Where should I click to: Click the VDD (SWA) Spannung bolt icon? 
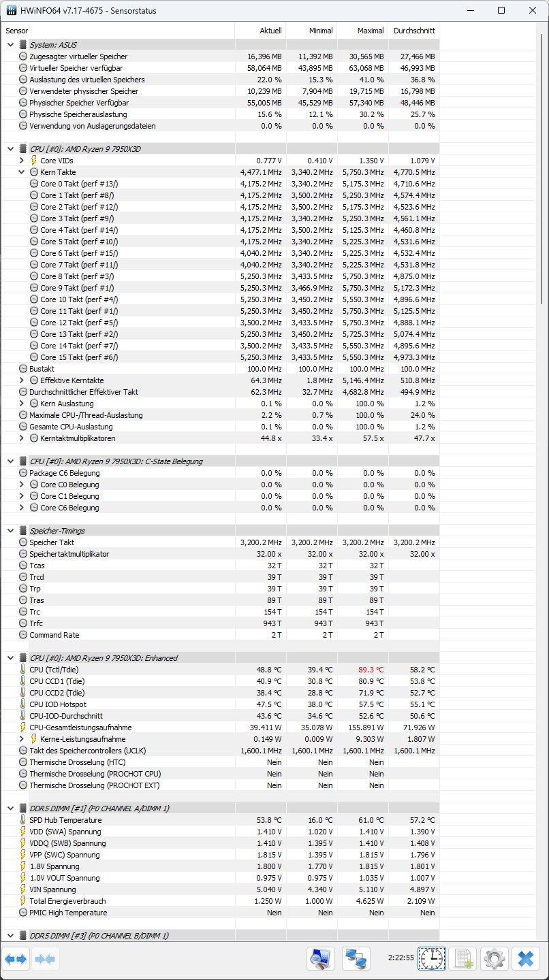coord(23,832)
